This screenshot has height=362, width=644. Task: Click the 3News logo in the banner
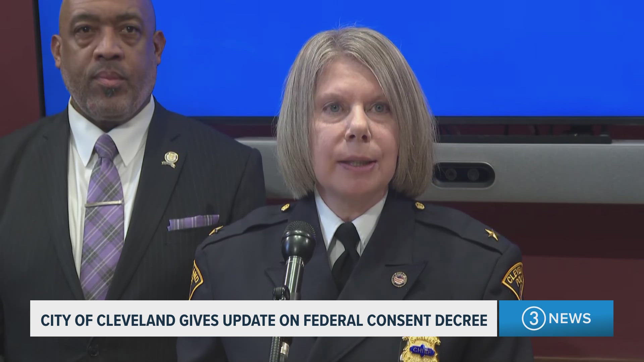coord(556,318)
